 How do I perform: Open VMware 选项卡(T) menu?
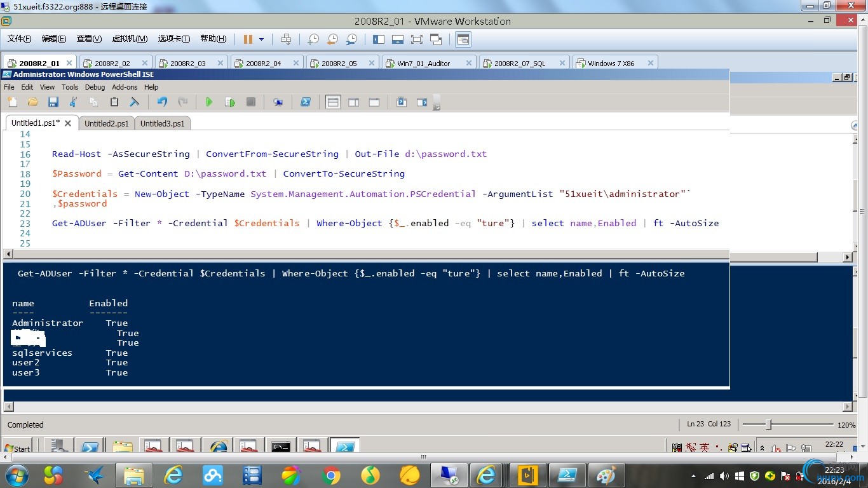[x=174, y=39]
